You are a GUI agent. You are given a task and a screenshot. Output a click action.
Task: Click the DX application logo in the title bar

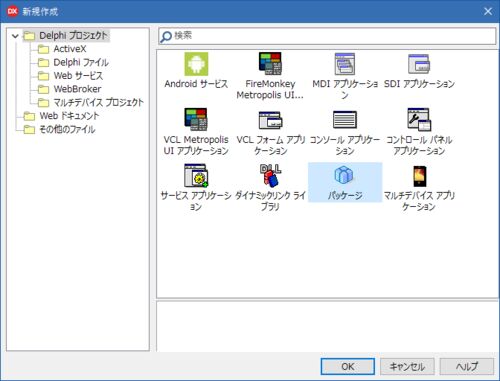[12, 11]
